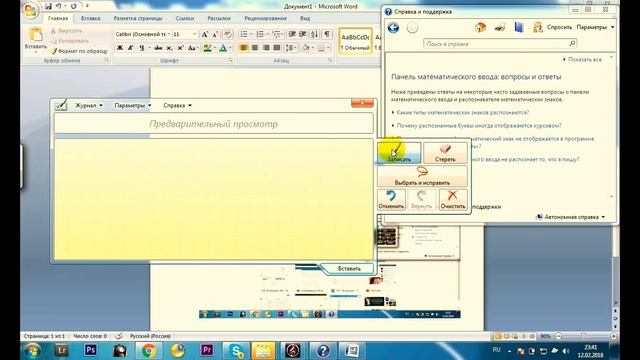This screenshot has height=360, width=640.
Task: Apply text highlight color
Action: [207, 48]
